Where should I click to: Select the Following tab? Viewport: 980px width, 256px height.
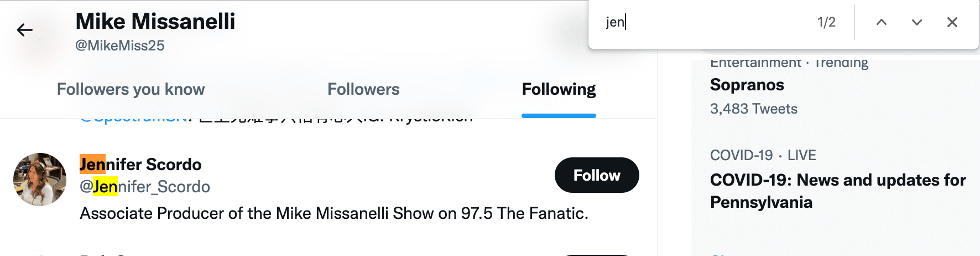[559, 89]
